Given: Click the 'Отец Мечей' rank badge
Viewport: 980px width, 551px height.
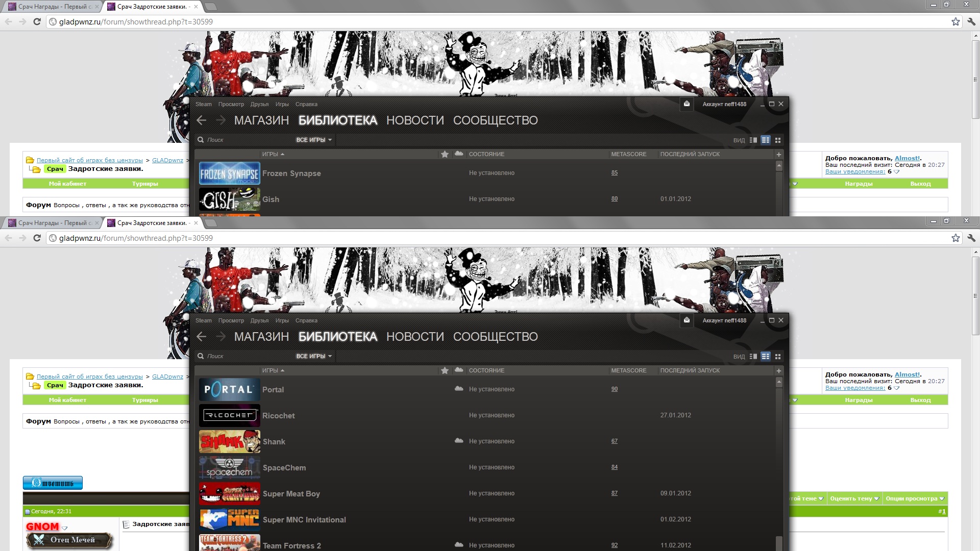Looking at the screenshot, I should [x=69, y=540].
